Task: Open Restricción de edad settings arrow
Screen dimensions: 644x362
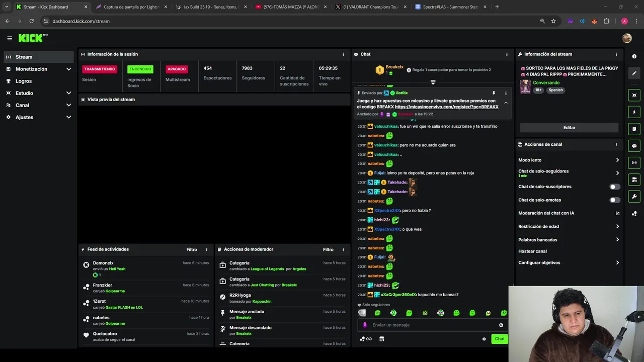Action: [617, 226]
